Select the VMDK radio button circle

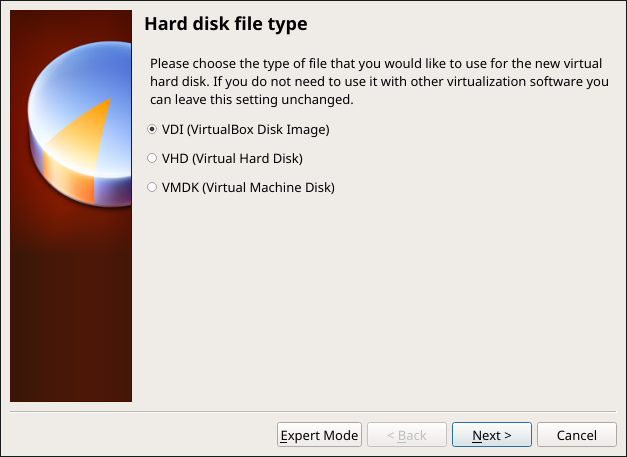pyautogui.click(x=152, y=187)
